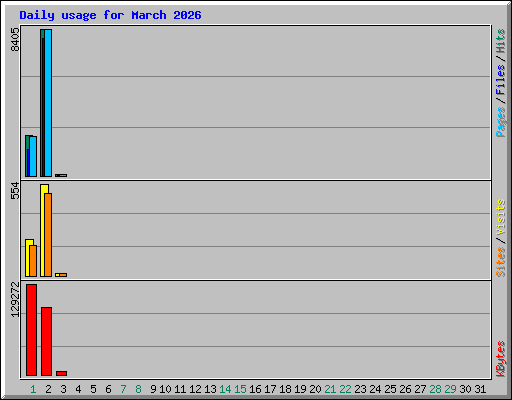Click day 11 on the x-axis
This screenshot has width=512, height=400.
pos(180,389)
